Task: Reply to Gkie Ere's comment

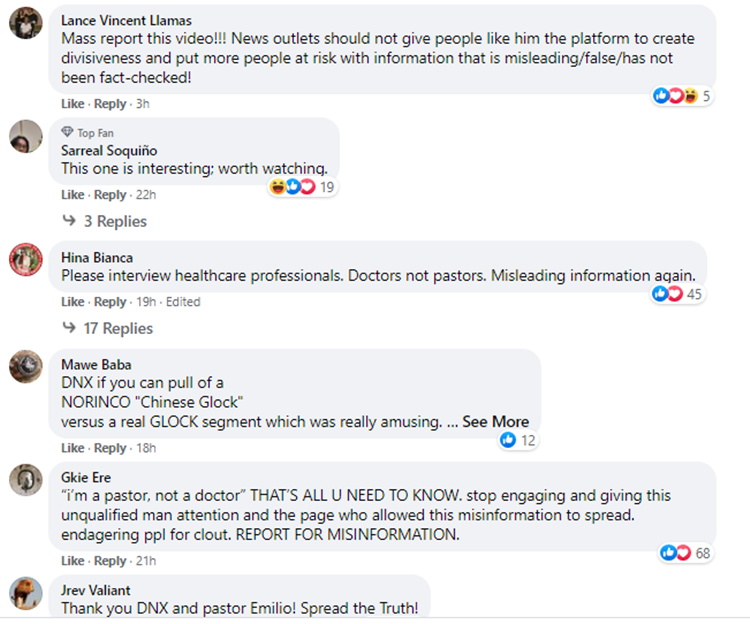Action: (110, 561)
